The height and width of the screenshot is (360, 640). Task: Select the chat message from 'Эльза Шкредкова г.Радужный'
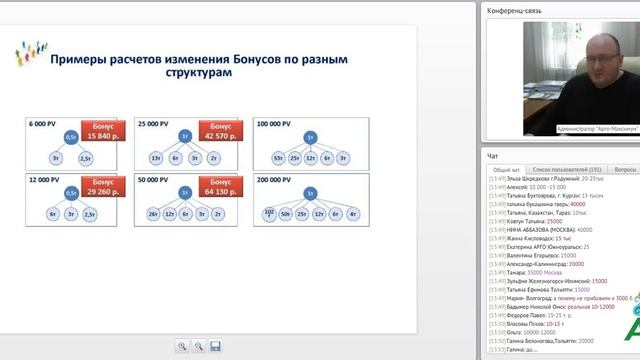click(x=546, y=179)
